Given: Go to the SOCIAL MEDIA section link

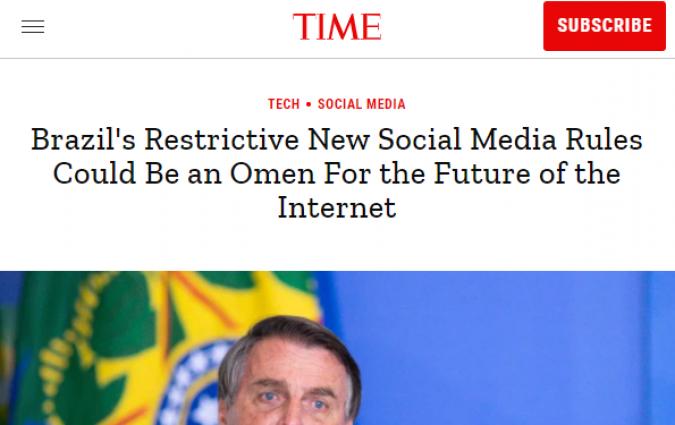Looking at the screenshot, I should tap(361, 104).
